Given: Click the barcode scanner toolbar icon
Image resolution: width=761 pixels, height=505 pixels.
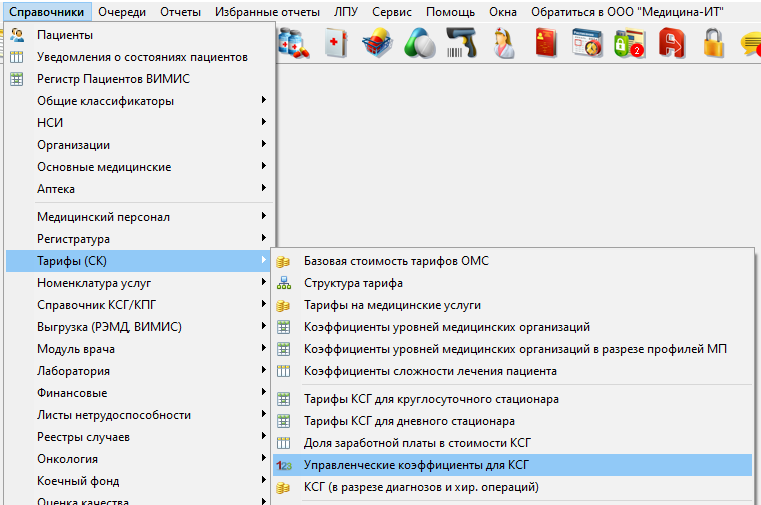Looking at the screenshot, I should (462, 44).
